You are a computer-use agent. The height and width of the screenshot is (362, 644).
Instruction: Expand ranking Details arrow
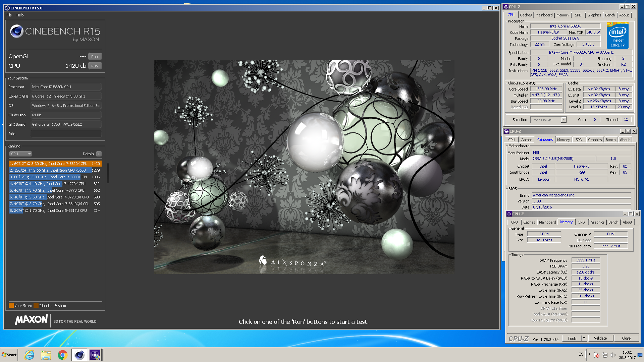(x=99, y=154)
